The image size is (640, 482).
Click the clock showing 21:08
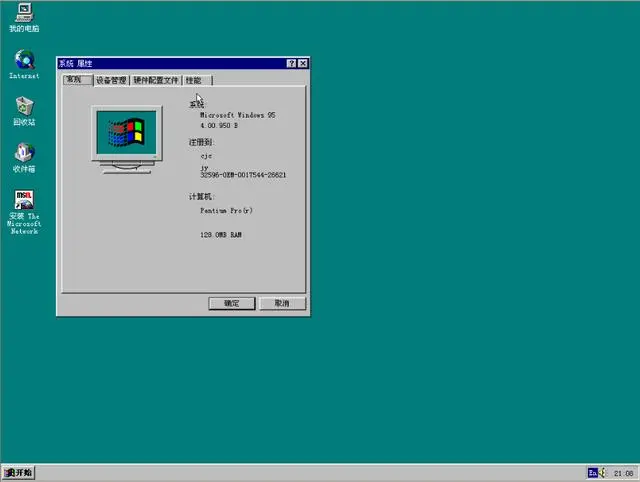623,473
